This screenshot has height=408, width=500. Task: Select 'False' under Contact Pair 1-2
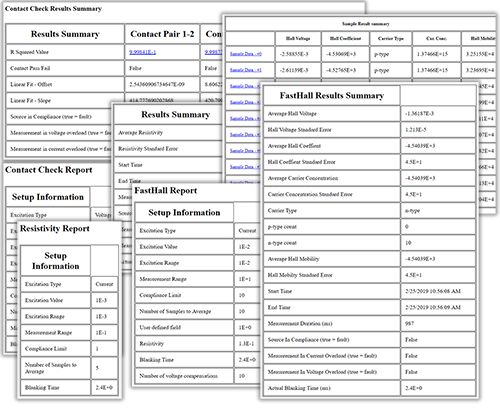coord(135,68)
